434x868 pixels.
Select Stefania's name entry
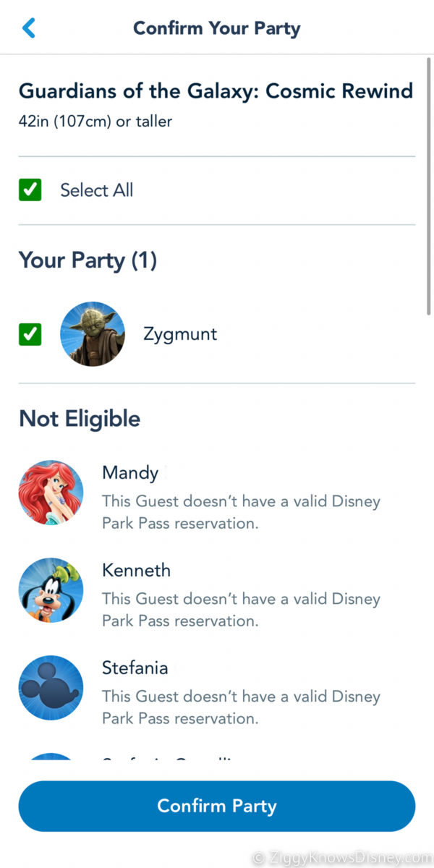[x=135, y=668]
